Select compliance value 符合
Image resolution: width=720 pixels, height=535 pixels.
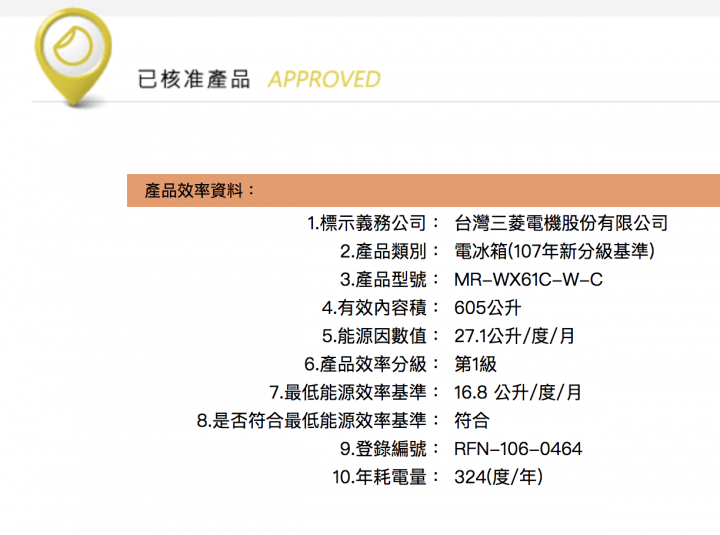point(472,420)
